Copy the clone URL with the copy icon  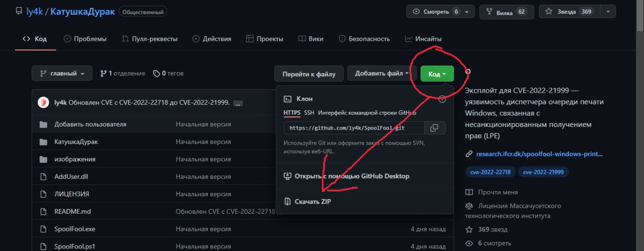(x=435, y=128)
